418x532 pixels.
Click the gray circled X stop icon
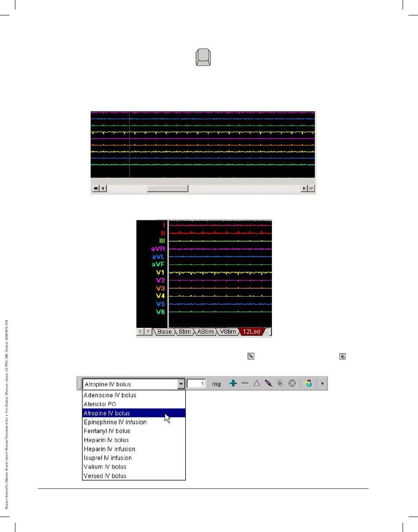292,384
